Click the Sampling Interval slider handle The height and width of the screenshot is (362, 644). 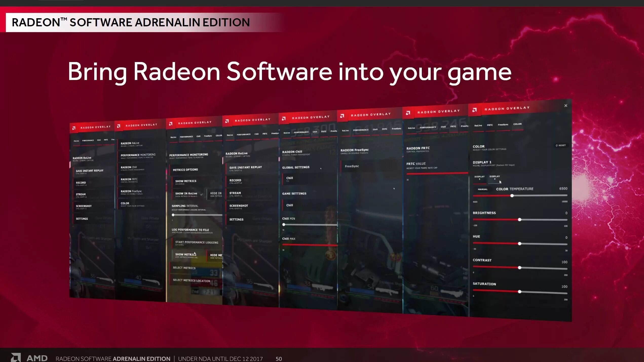coord(173,215)
